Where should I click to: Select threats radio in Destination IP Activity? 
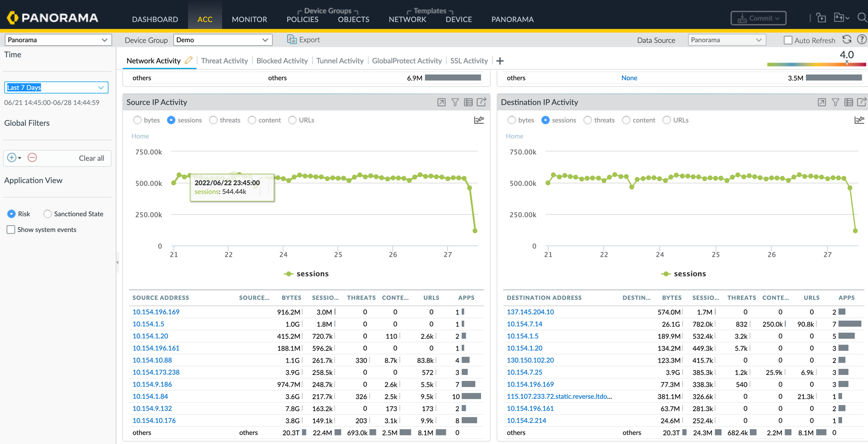click(588, 120)
